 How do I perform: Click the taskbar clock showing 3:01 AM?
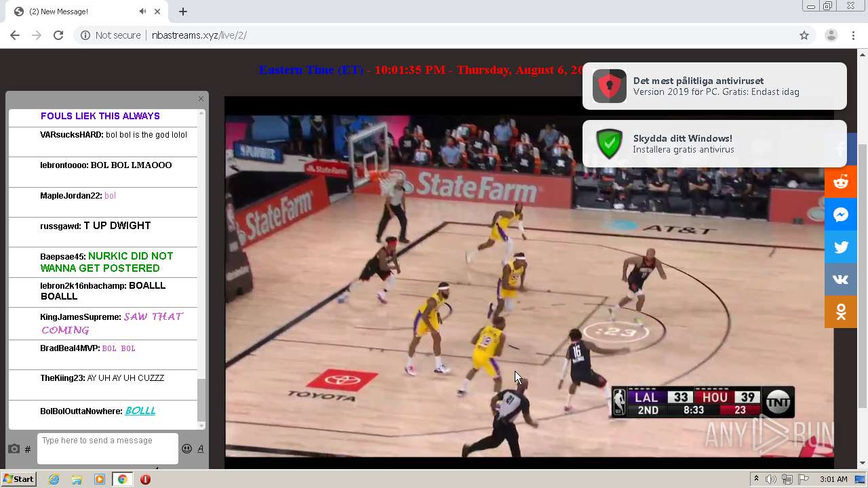[x=833, y=479]
